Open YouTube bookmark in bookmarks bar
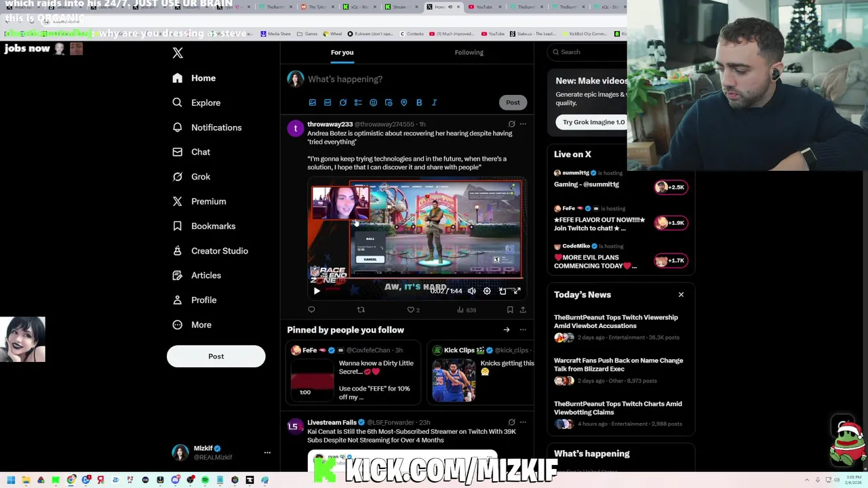The height and width of the screenshot is (488, 868). (493, 33)
